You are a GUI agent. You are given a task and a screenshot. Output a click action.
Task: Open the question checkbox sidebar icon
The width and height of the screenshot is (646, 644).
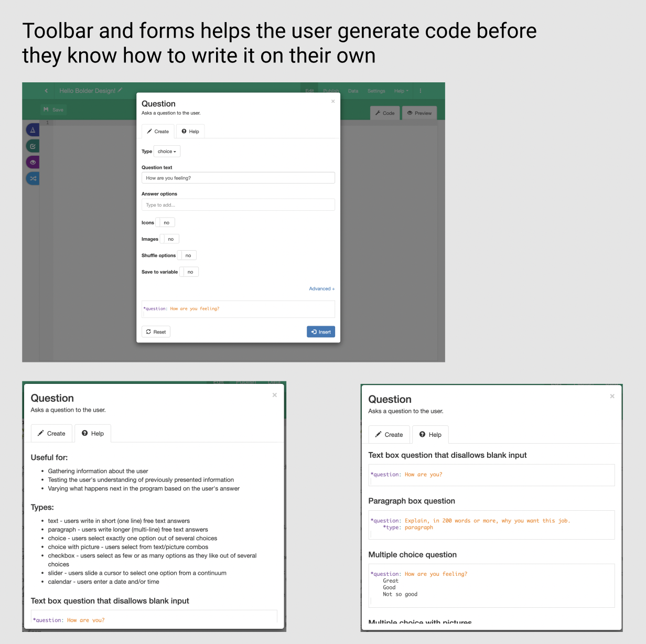point(33,146)
